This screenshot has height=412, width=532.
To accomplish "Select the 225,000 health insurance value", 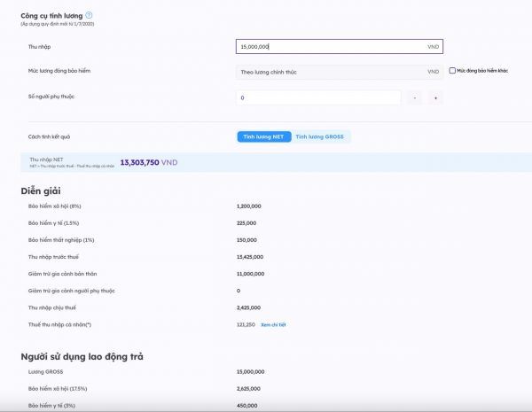I will (246, 223).
